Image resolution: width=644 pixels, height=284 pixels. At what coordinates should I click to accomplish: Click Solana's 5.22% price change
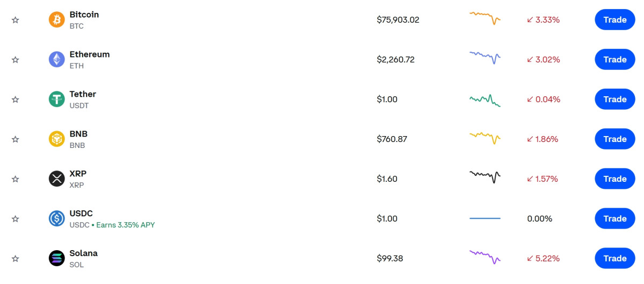543,259
